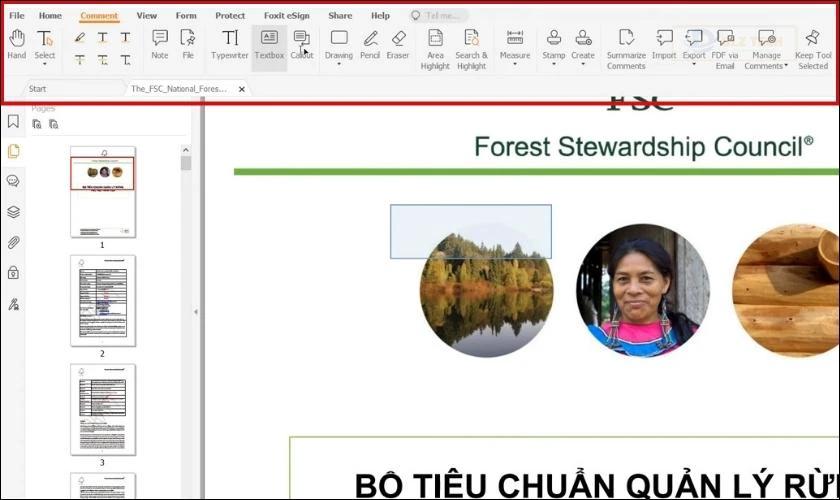Show the Pages thumbnail panel
Viewport: 840px width, 500px height.
tap(13, 151)
